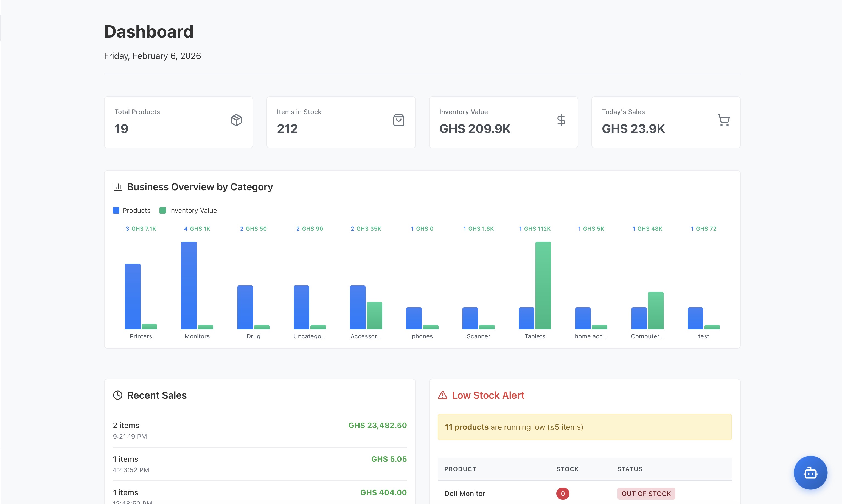The width and height of the screenshot is (842, 504).
Task: Toggle the Inventory Value series in the legend
Action: (x=188, y=210)
